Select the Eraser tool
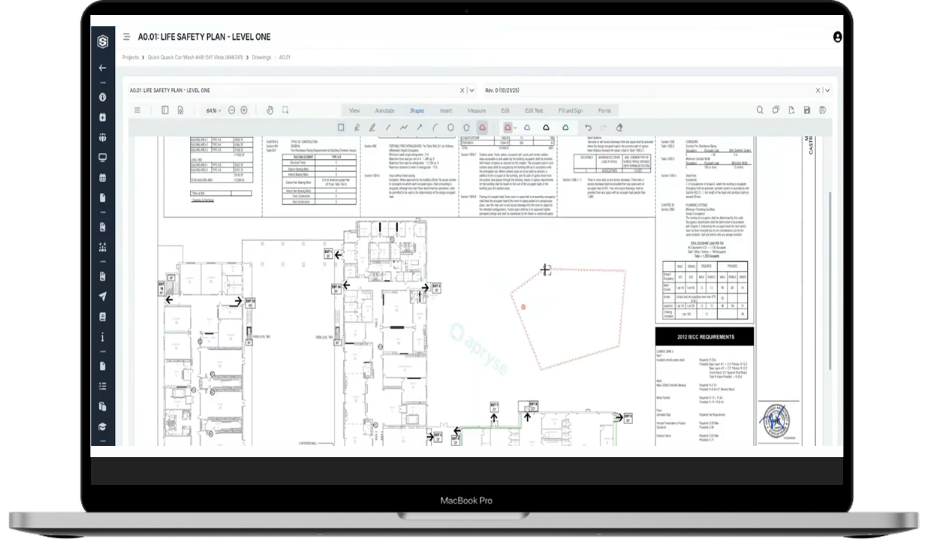 [619, 128]
